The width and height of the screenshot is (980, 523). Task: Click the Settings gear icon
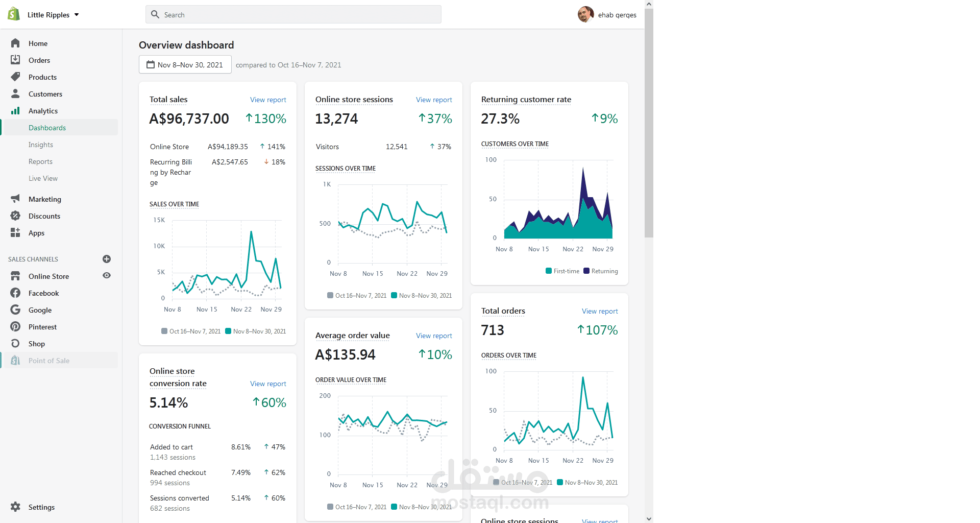15,507
